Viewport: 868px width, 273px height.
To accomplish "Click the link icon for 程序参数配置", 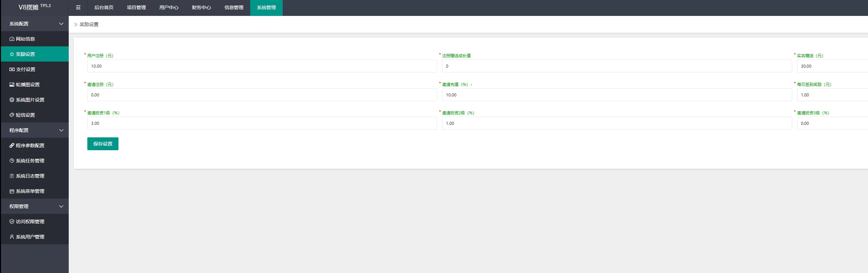I will tap(12, 145).
